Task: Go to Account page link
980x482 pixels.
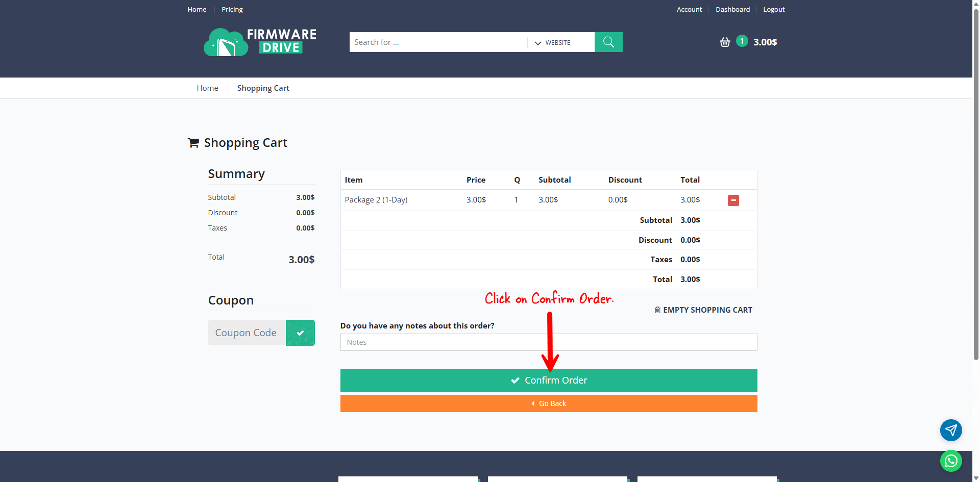Action: pos(689,9)
